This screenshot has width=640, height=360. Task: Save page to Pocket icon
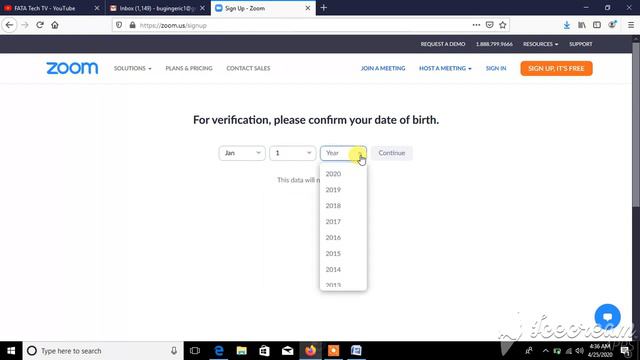pos(489,25)
